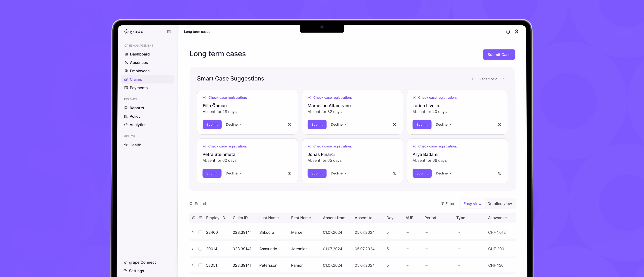Click the list icon in table header

(200, 218)
